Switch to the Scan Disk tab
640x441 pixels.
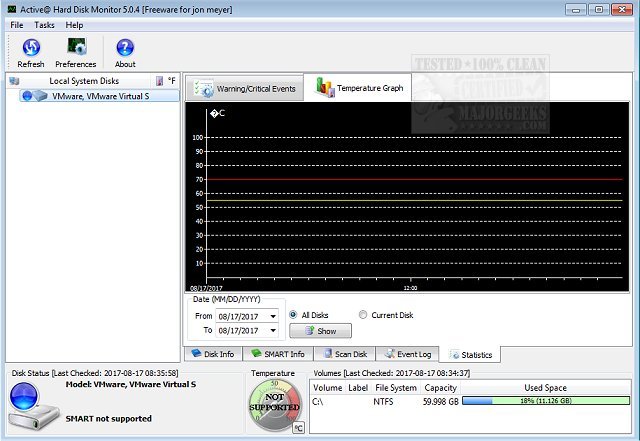pyautogui.click(x=345, y=354)
